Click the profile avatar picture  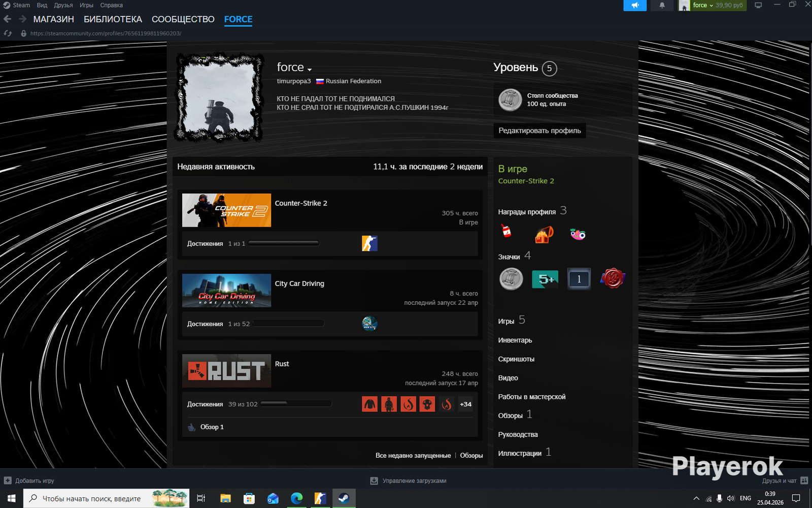(x=219, y=97)
